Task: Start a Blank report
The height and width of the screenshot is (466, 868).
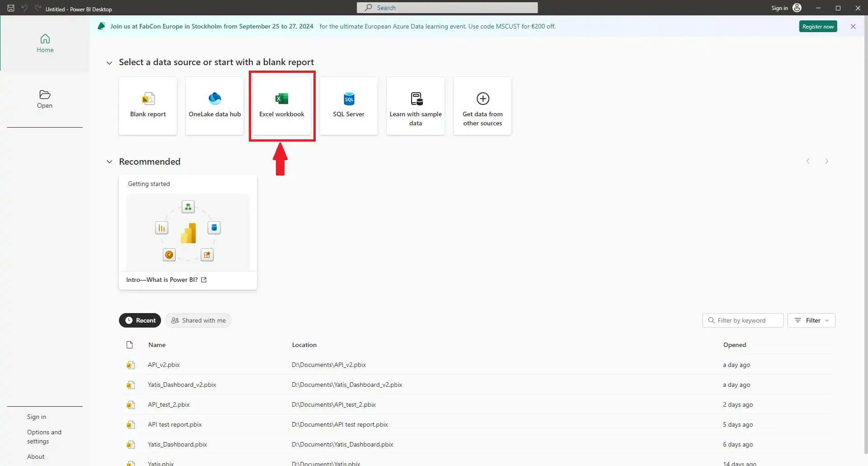Action: (x=147, y=105)
